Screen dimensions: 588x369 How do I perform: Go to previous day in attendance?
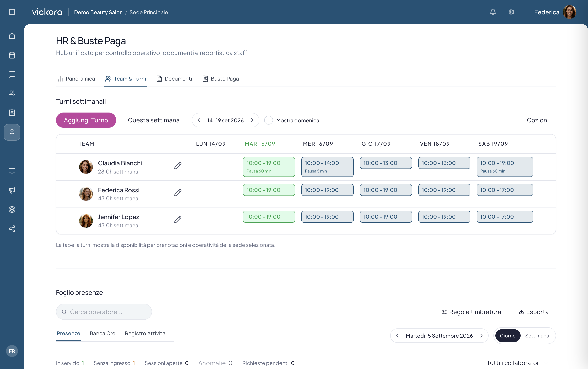398,336
